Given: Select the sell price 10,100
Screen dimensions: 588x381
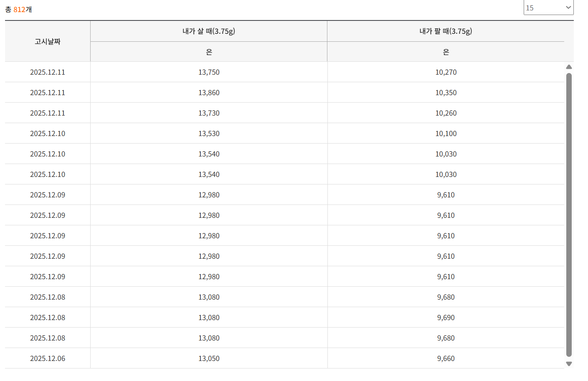Looking at the screenshot, I should [x=446, y=134].
